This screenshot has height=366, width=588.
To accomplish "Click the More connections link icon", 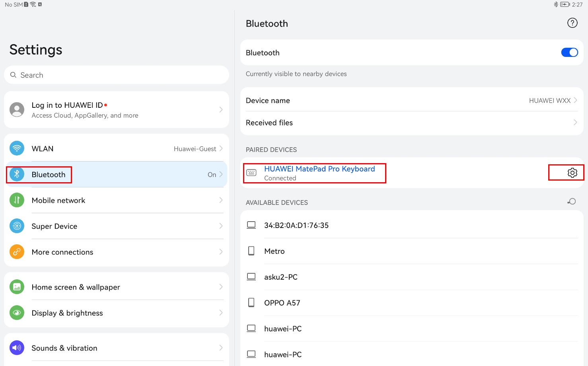I will coord(17,252).
